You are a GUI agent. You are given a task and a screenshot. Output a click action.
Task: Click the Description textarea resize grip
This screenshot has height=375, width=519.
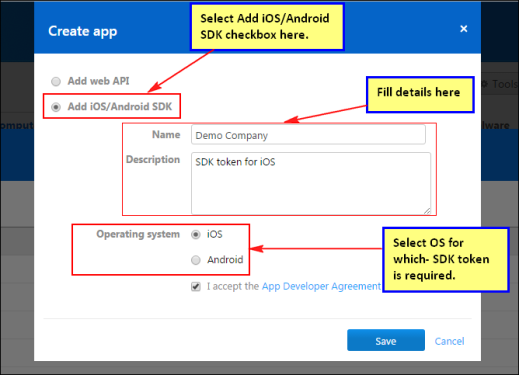click(x=427, y=211)
